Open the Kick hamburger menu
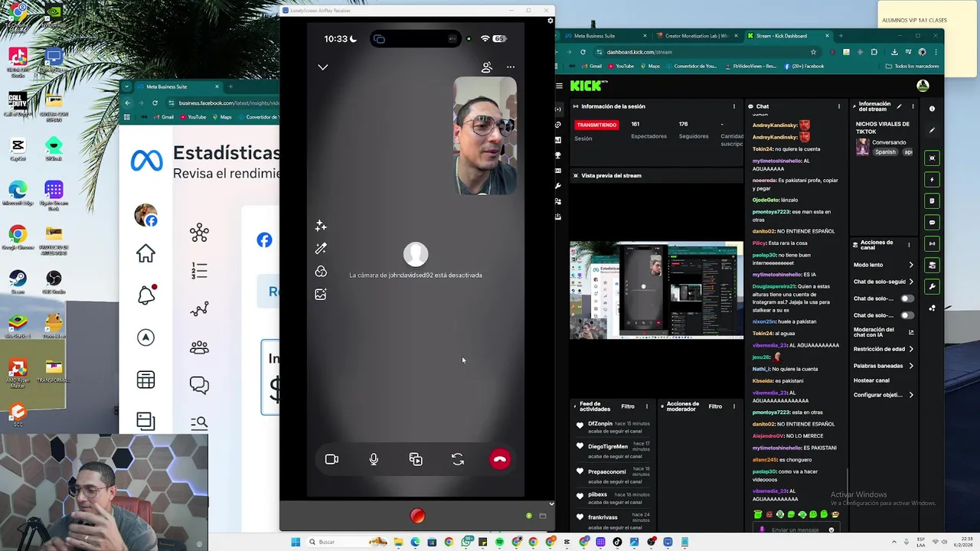 tap(560, 86)
